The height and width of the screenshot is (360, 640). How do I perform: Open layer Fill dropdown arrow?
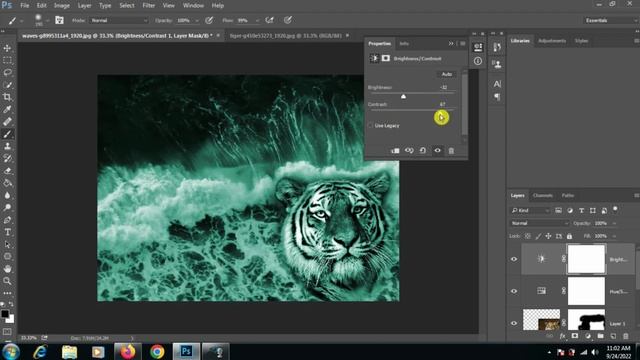(x=614, y=236)
